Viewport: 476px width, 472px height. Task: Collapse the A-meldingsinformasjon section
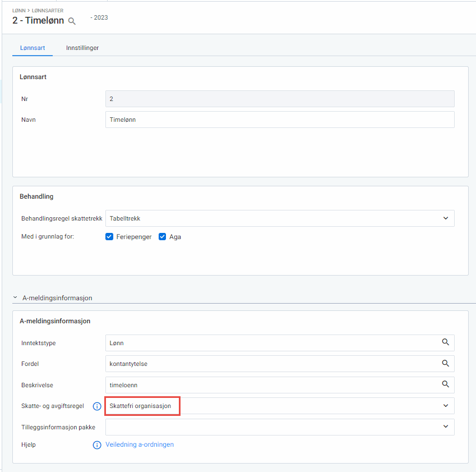pos(16,298)
